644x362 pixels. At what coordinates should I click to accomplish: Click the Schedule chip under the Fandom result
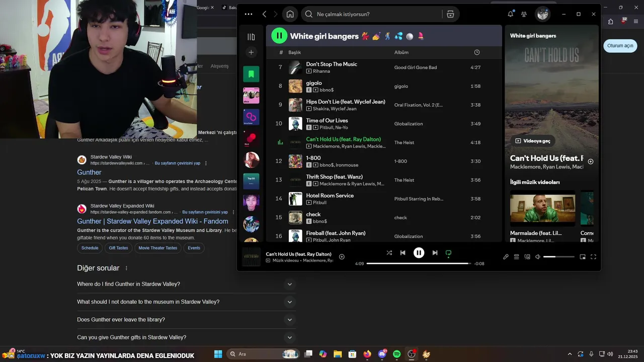[x=90, y=248]
